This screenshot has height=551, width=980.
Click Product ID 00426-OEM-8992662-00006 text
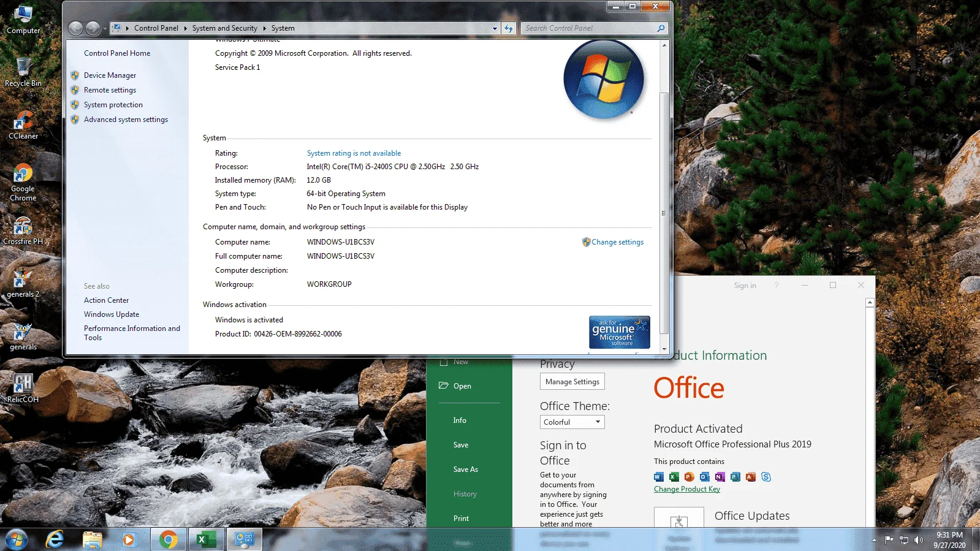pos(278,334)
